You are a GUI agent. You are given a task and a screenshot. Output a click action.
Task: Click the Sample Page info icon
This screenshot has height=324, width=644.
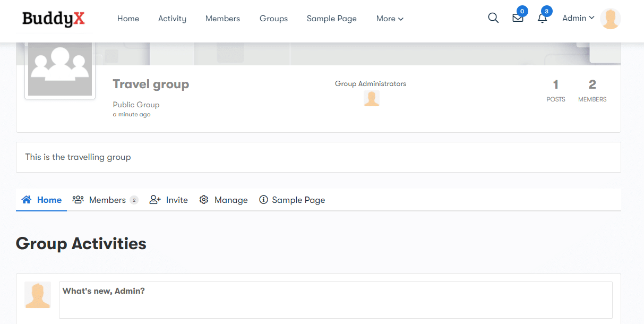[x=263, y=199]
